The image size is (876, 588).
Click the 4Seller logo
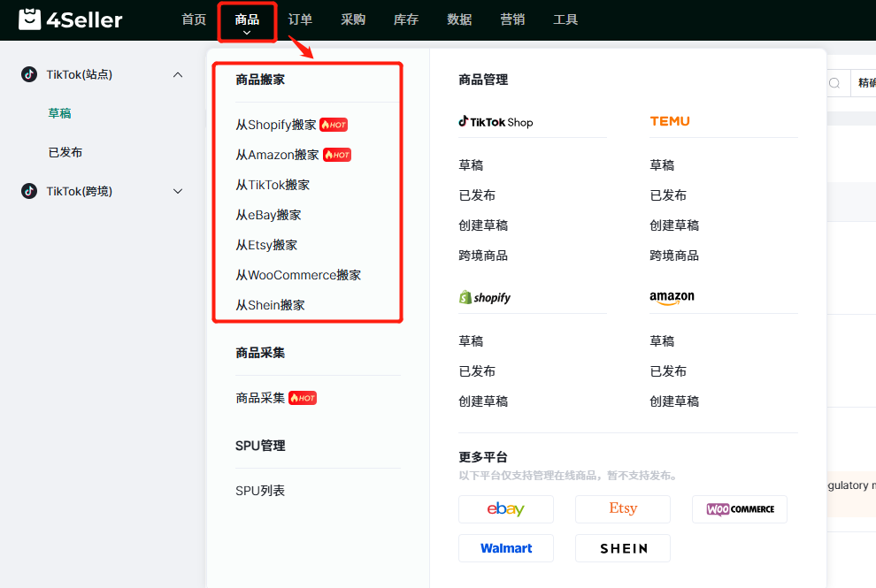(x=71, y=19)
